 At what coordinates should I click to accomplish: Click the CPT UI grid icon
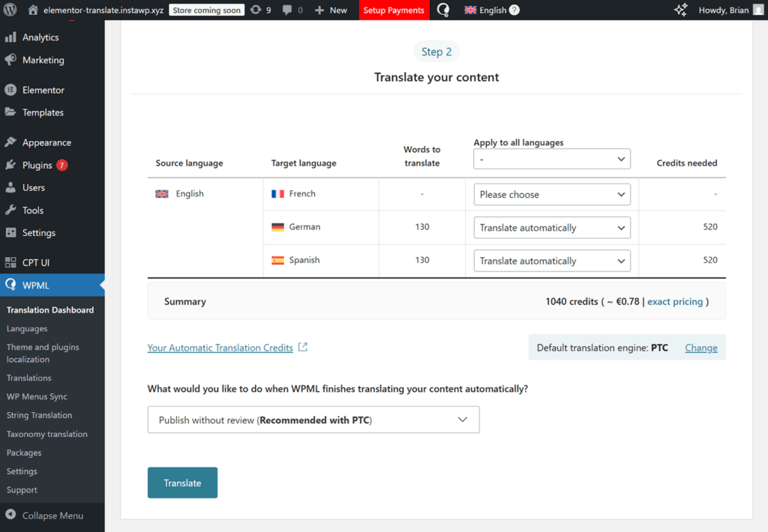tap(10, 262)
